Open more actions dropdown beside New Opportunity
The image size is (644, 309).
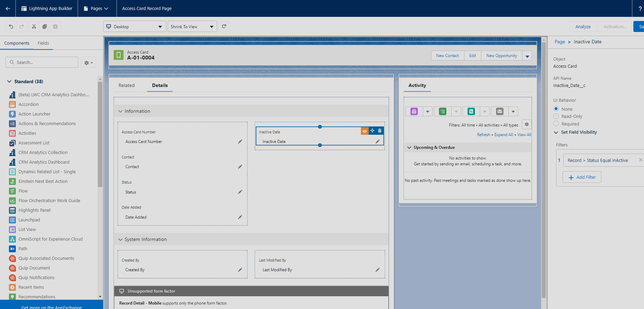tap(527, 56)
